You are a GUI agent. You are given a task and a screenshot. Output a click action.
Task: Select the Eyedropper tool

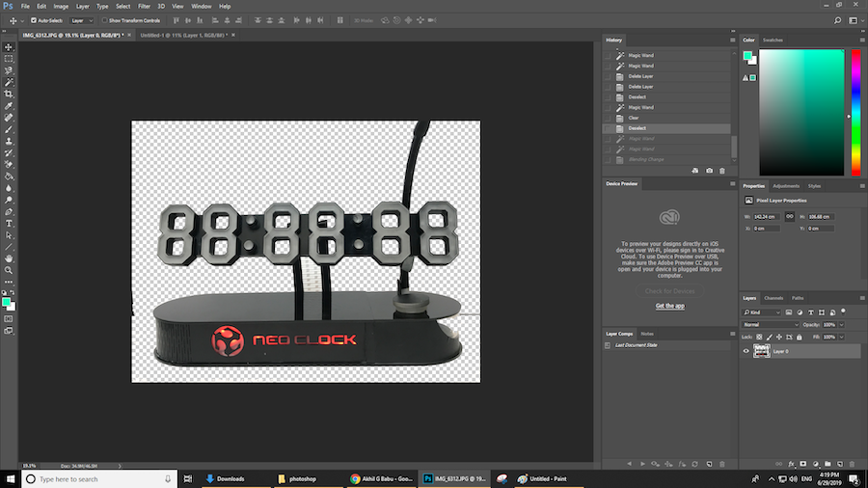pyautogui.click(x=9, y=106)
